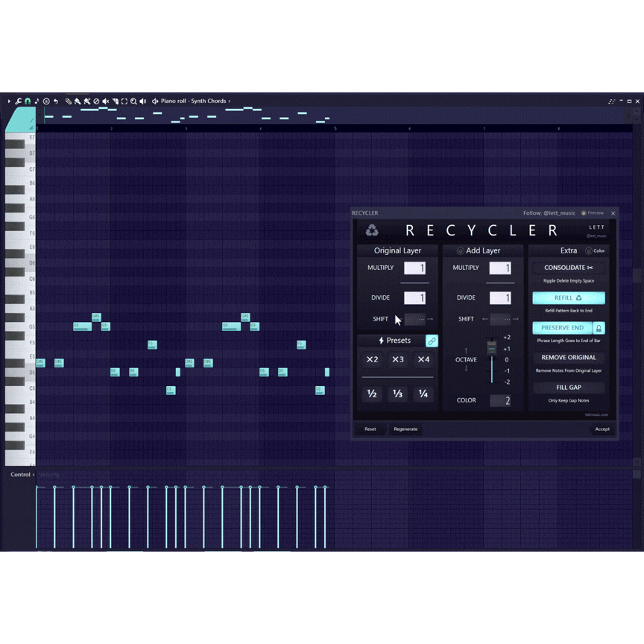This screenshot has width=644, height=644.
Task: Click the octave up arrow
Action: pos(466,351)
